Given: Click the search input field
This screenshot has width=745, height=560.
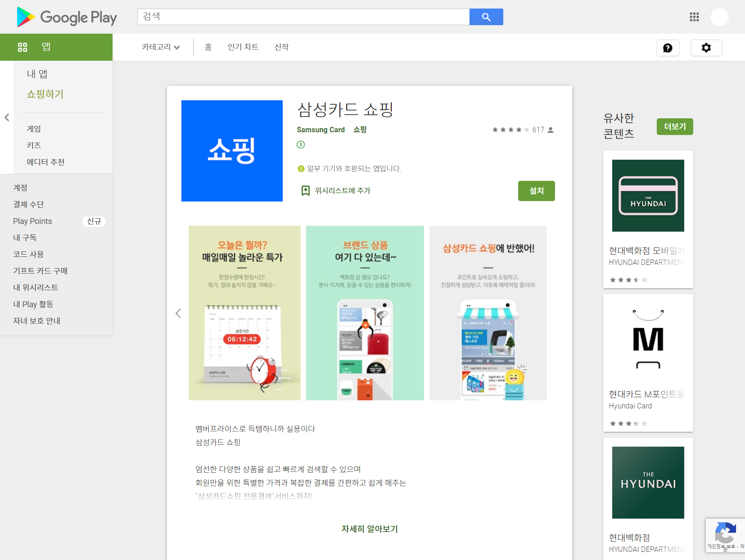Looking at the screenshot, I should (x=303, y=17).
